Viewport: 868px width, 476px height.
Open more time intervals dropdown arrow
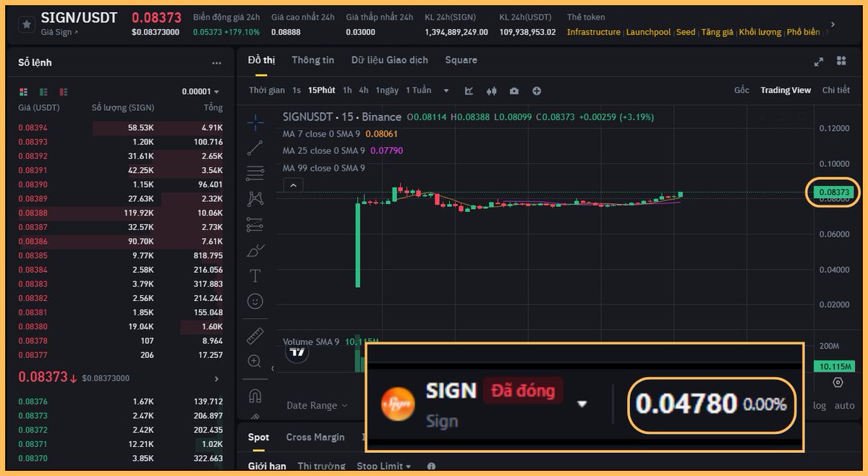pos(446,90)
